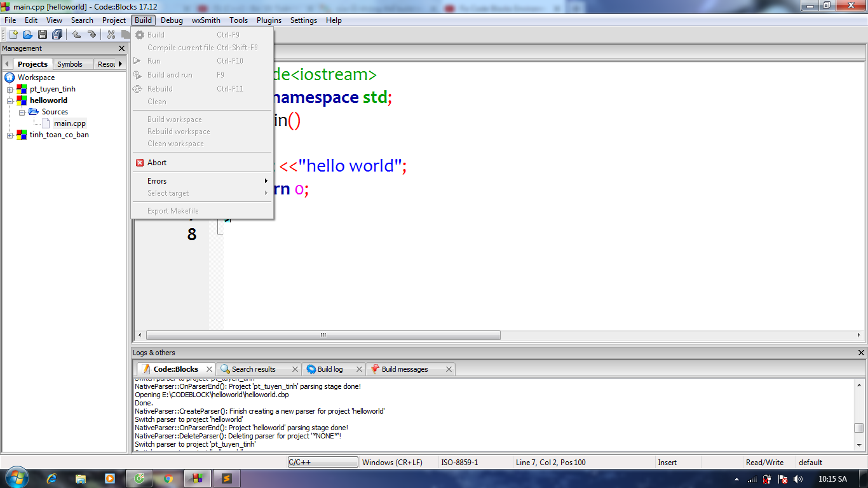Image resolution: width=868 pixels, height=488 pixels.
Task: Select main.cpp in the project tree
Action: coord(69,123)
